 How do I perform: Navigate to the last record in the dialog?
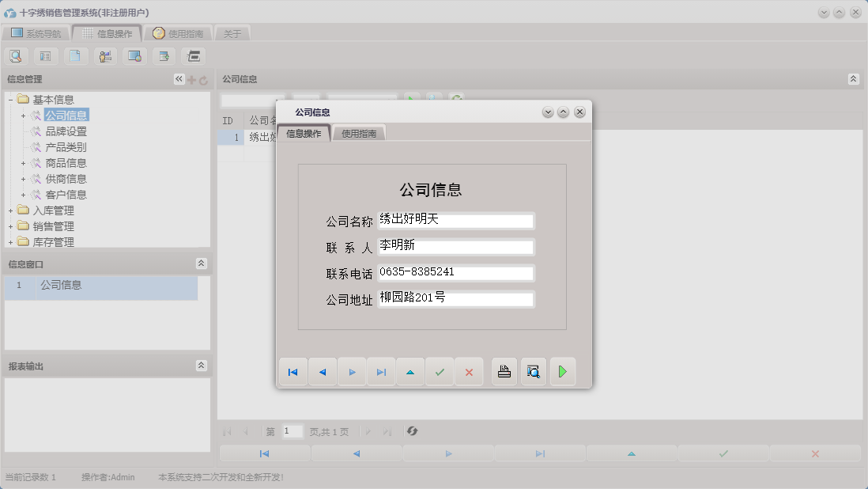[380, 371]
